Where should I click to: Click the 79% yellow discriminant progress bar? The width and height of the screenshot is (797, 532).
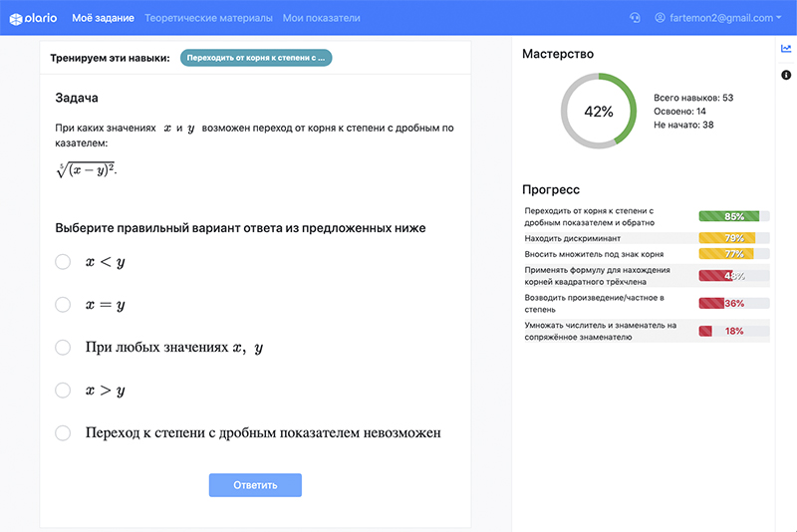tap(734, 238)
